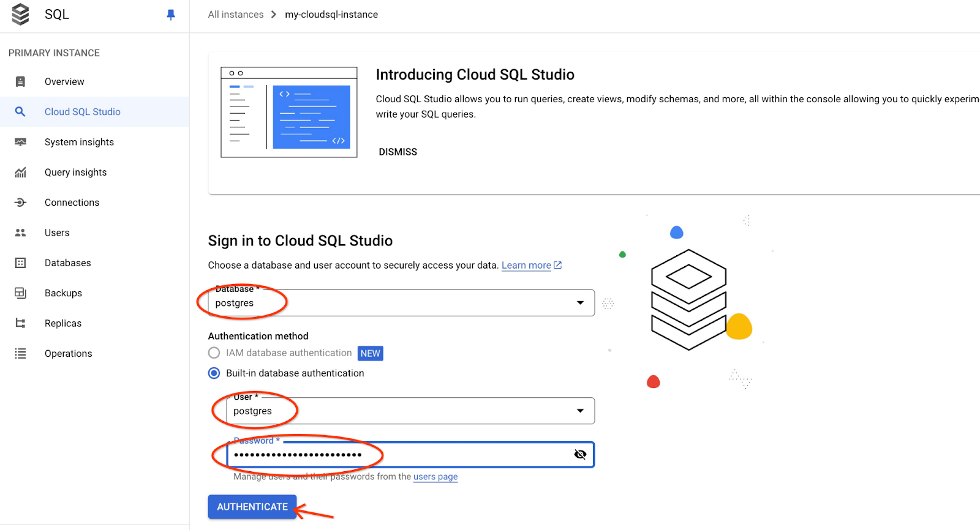Open the Learn more link
This screenshot has height=530, width=980.
[x=526, y=266]
